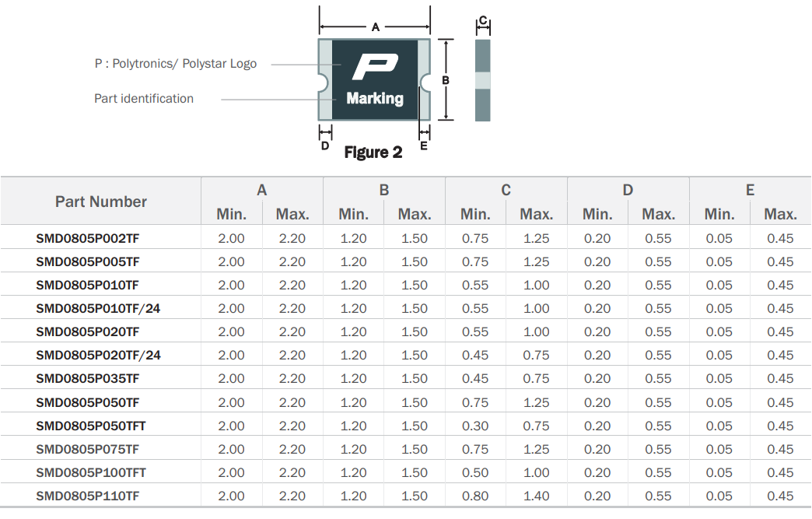
Task: Click the SMD0805P100TFT part number
Action: (x=91, y=473)
